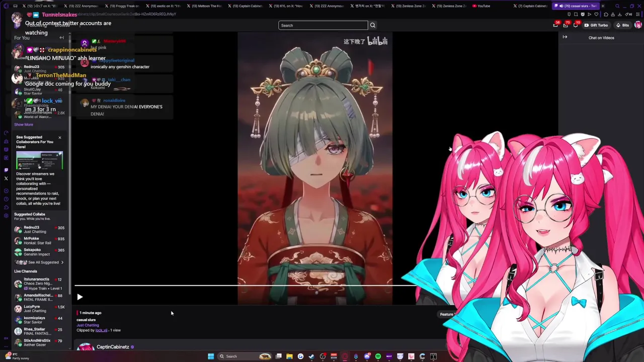The width and height of the screenshot is (644, 362).
Task: Click the suggested collaborators preview image
Action: (39, 161)
